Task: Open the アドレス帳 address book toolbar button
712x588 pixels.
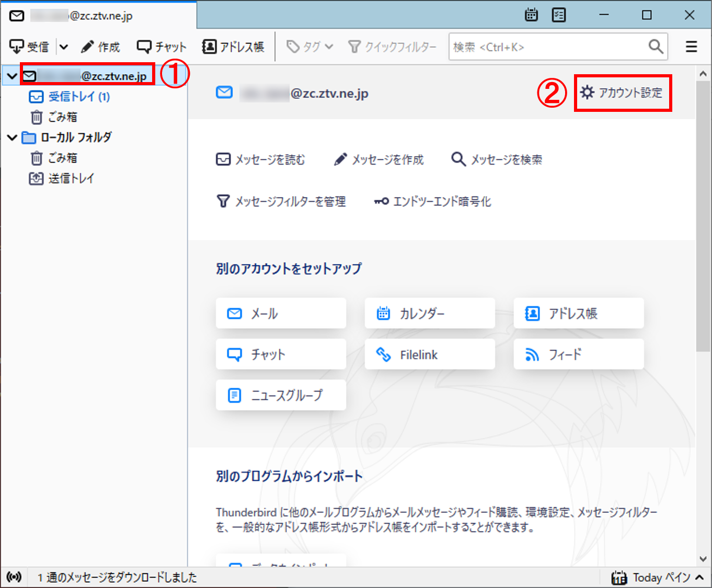Action: pos(233,47)
